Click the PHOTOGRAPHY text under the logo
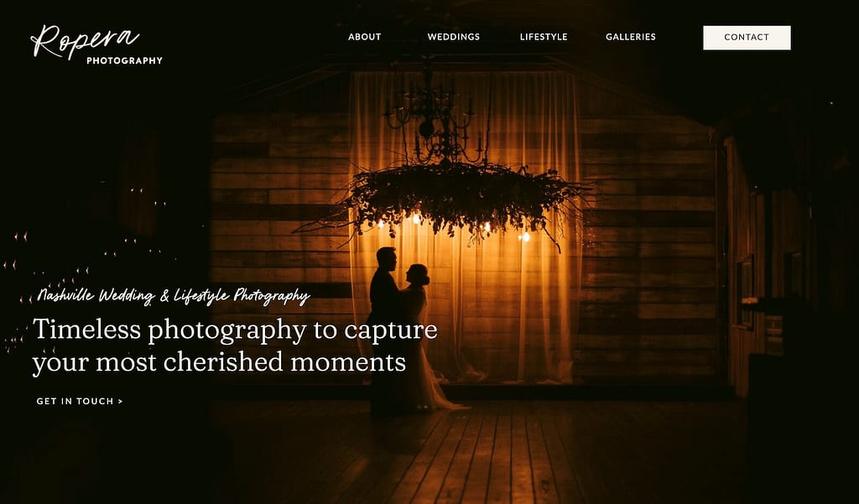This screenshot has width=859, height=504. tap(124, 61)
